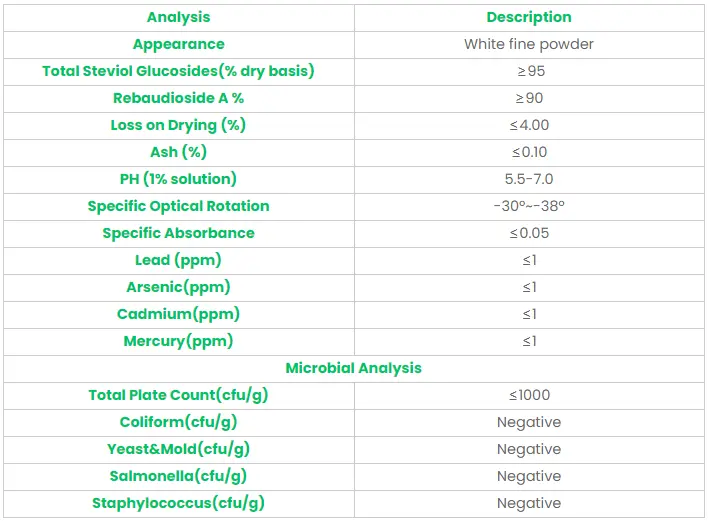The image size is (708, 521).
Task: Click the Arsenic(ppm) row label
Action: click(x=178, y=287)
